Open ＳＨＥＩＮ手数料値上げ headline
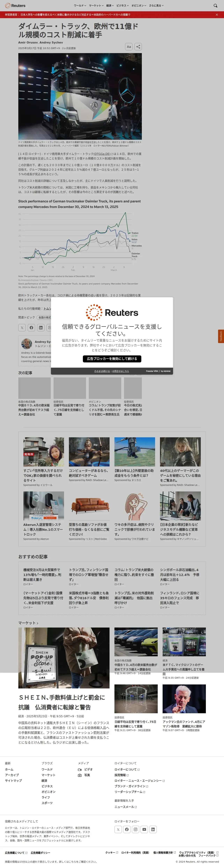The height and width of the screenshot is (868, 224). [x=62, y=702]
